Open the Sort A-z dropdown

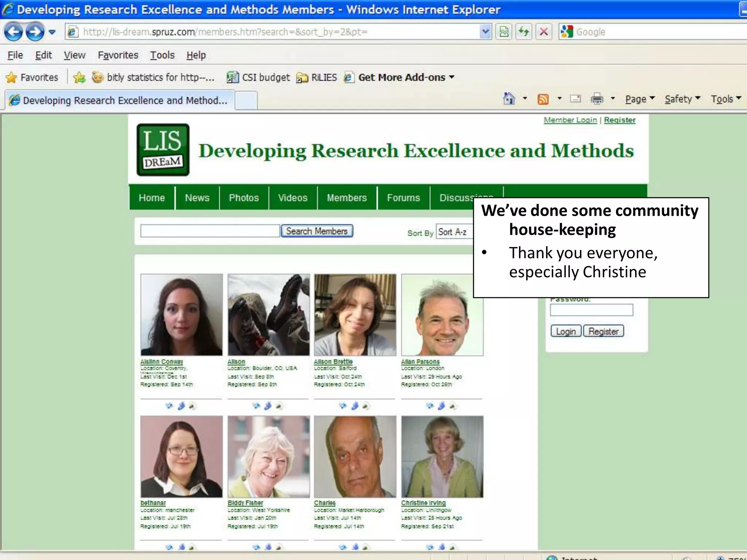454,232
